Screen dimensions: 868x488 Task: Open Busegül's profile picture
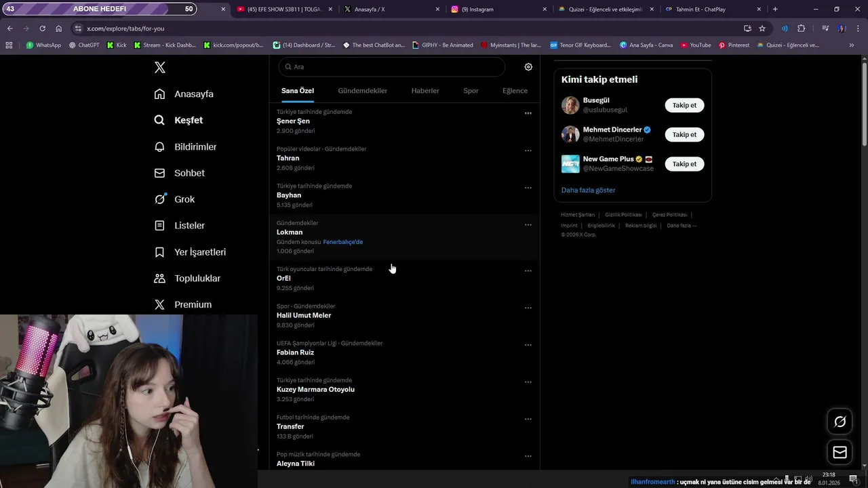click(x=570, y=105)
